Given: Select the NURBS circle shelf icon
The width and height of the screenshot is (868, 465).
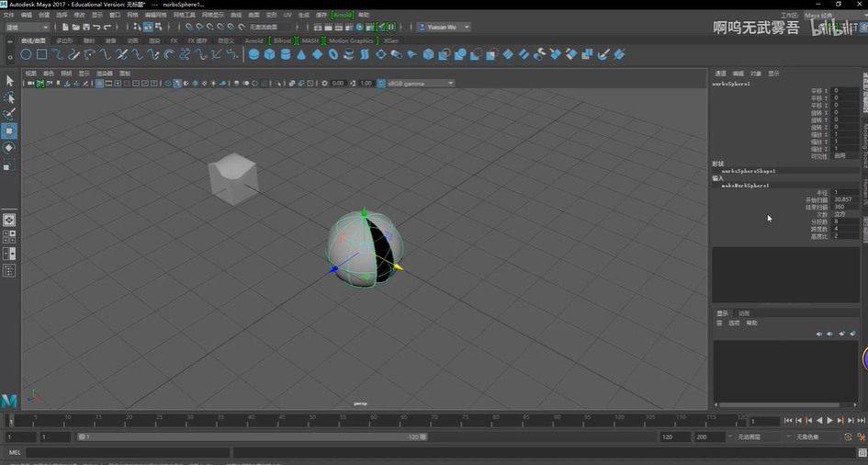Looking at the screenshot, I should [26, 54].
